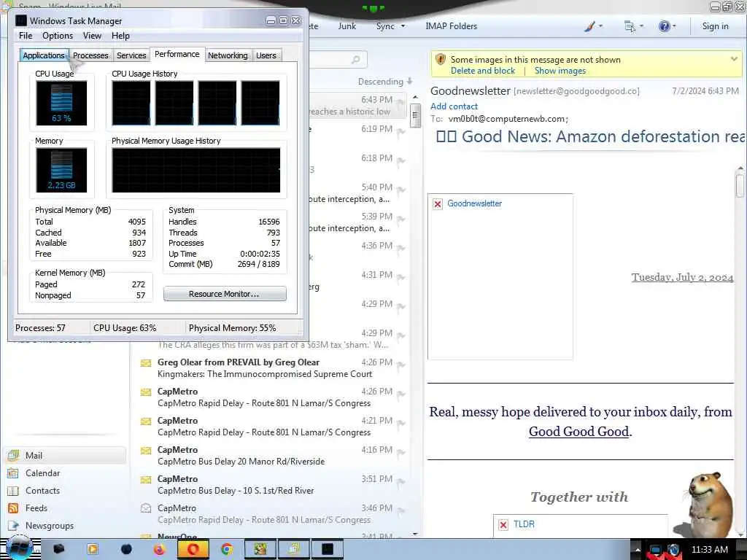Screen dimensions: 747x560
Task: Open the Sync dropdown arrow
Action: click(403, 26)
